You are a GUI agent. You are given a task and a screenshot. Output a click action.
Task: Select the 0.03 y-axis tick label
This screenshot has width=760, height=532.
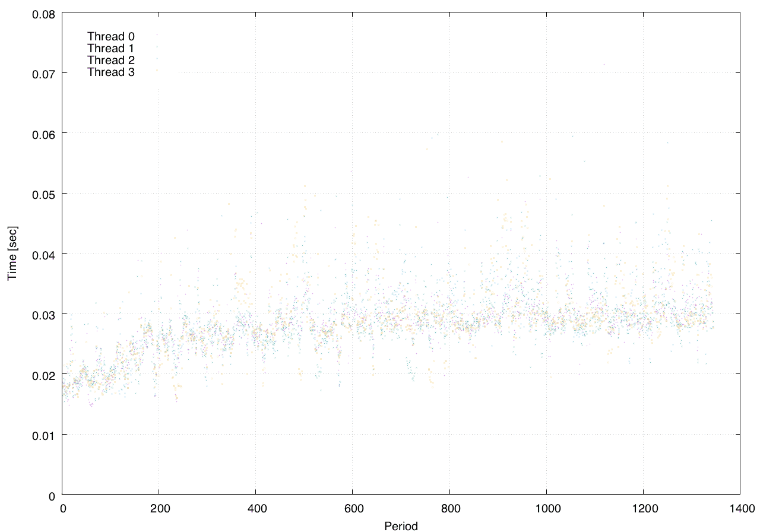(x=43, y=315)
